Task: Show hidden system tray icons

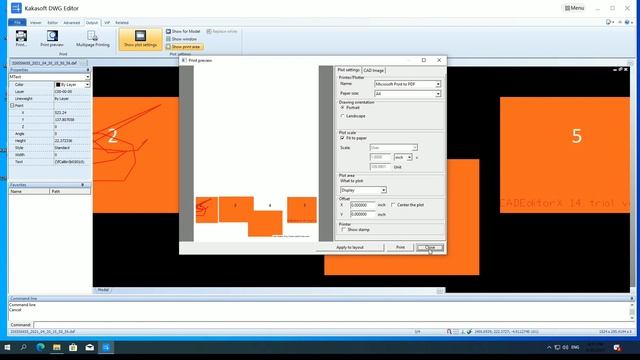Action: tap(549, 347)
